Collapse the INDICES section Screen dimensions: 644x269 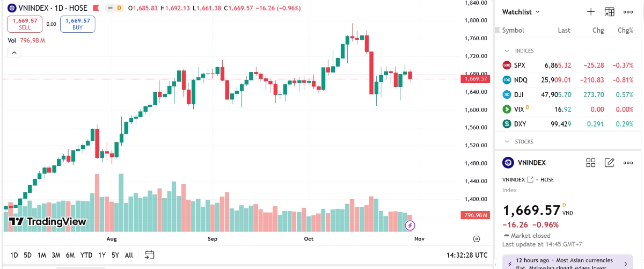click(x=506, y=51)
